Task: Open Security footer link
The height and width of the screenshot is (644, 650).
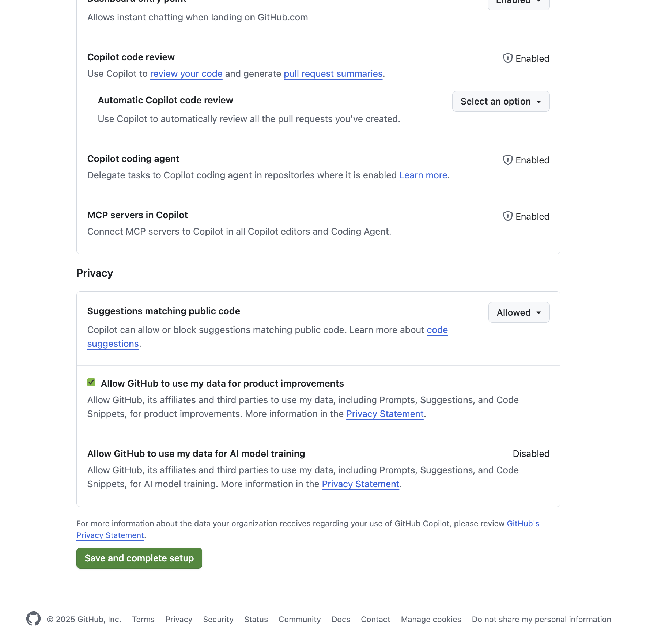Action: [x=218, y=620]
